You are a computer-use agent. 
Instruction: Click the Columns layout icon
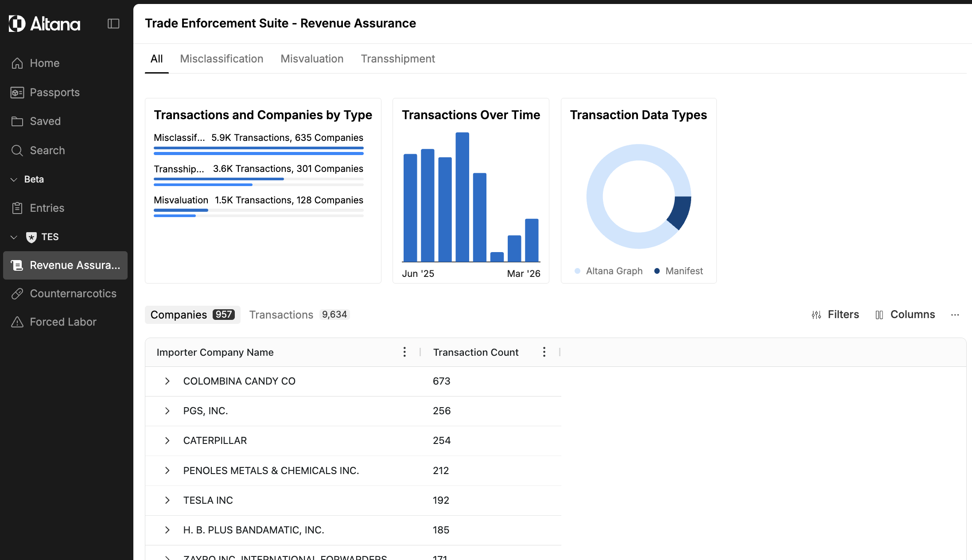click(879, 315)
